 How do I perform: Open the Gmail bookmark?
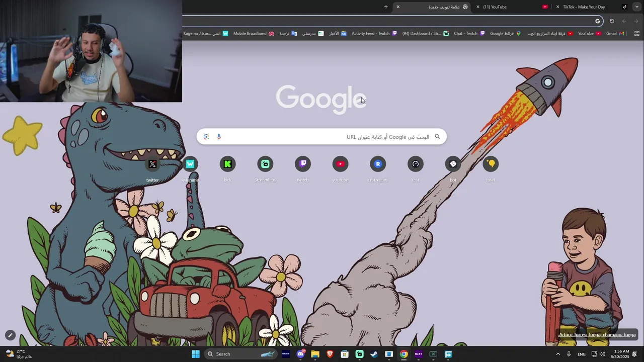click(615, 34)
